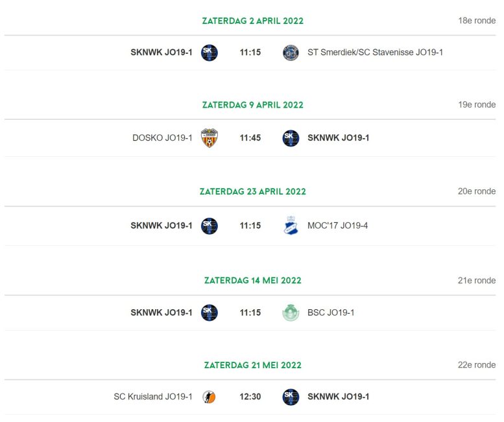Open the MOC'17 JO19-4 team link

click(337, 226)
